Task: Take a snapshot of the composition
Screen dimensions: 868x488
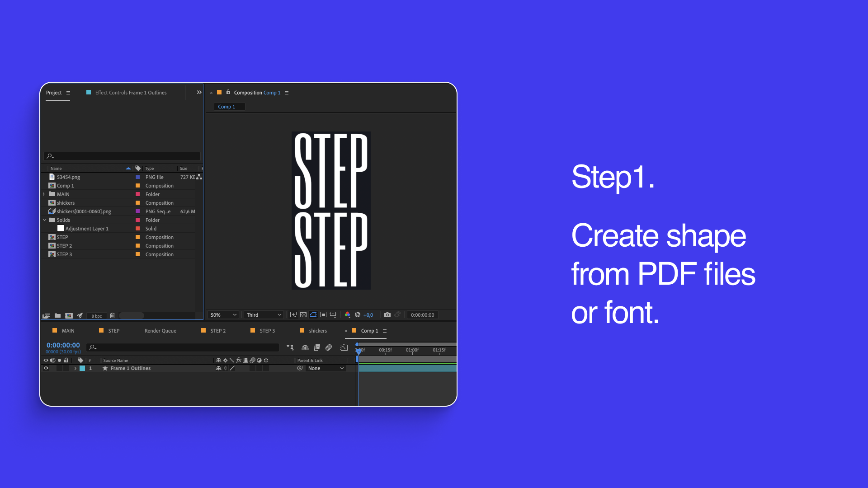Action: (x=387, y=315)
